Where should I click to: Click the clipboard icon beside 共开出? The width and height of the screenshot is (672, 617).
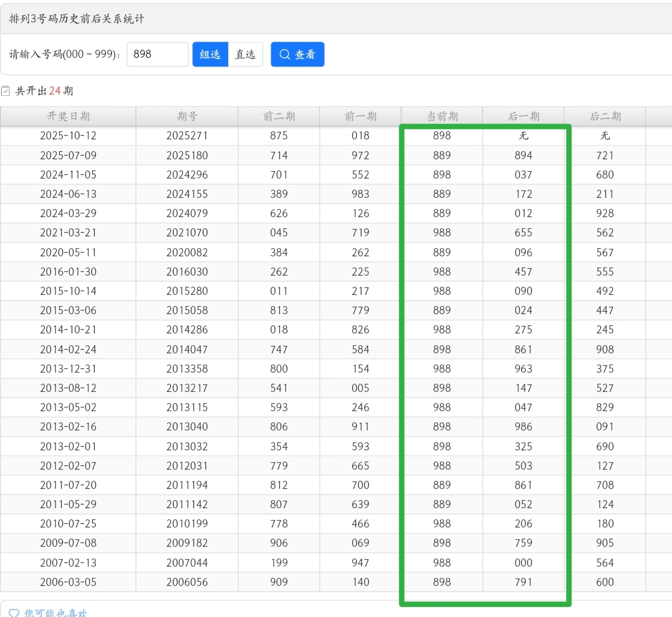click(6, 91)
